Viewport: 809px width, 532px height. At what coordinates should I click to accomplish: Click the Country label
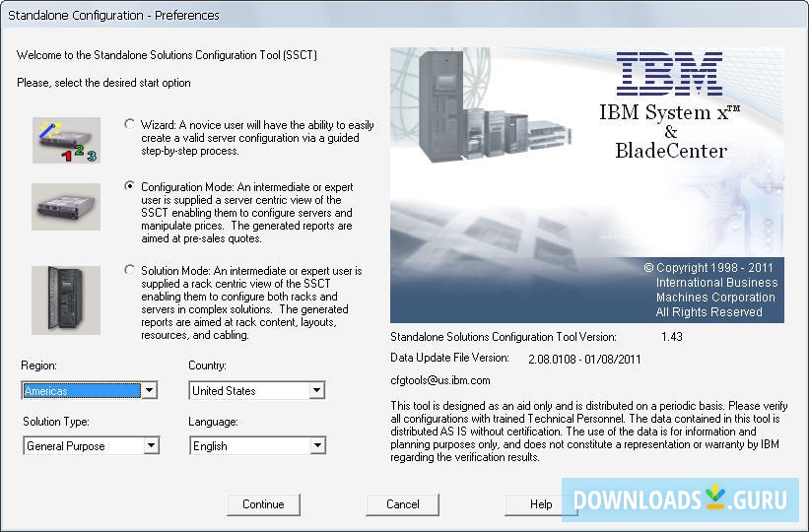207,366
